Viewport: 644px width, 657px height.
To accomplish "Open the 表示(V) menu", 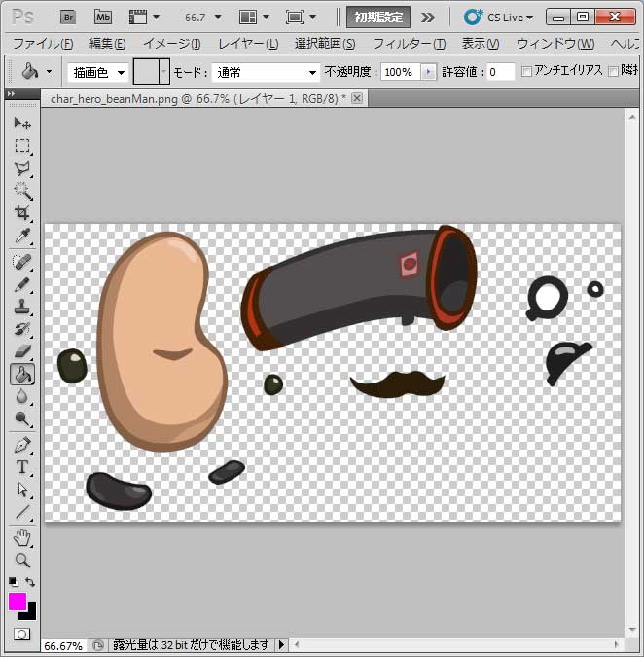I will [480, 44].
